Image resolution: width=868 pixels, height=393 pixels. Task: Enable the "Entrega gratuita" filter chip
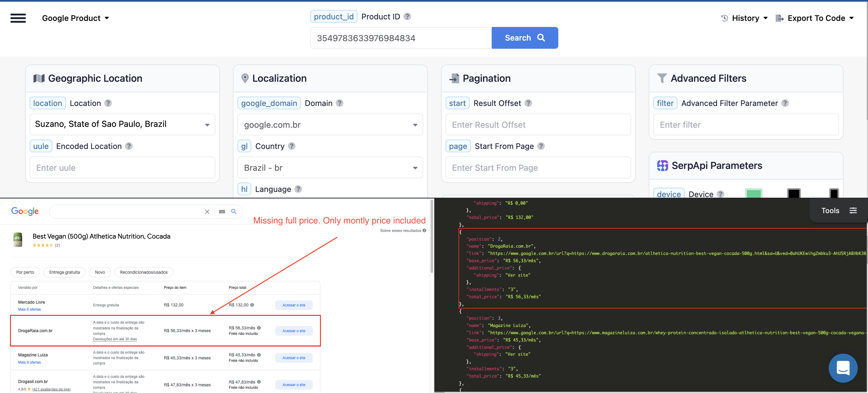click(64, 272)
